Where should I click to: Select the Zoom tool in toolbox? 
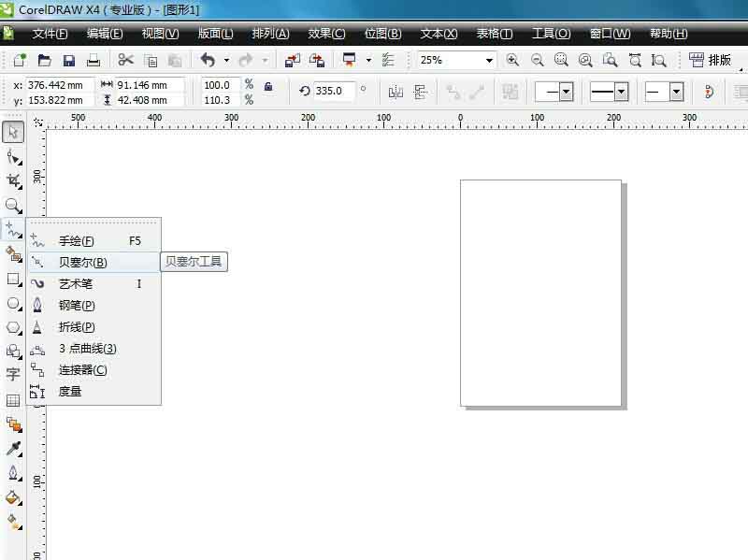(x=13, y=206)
